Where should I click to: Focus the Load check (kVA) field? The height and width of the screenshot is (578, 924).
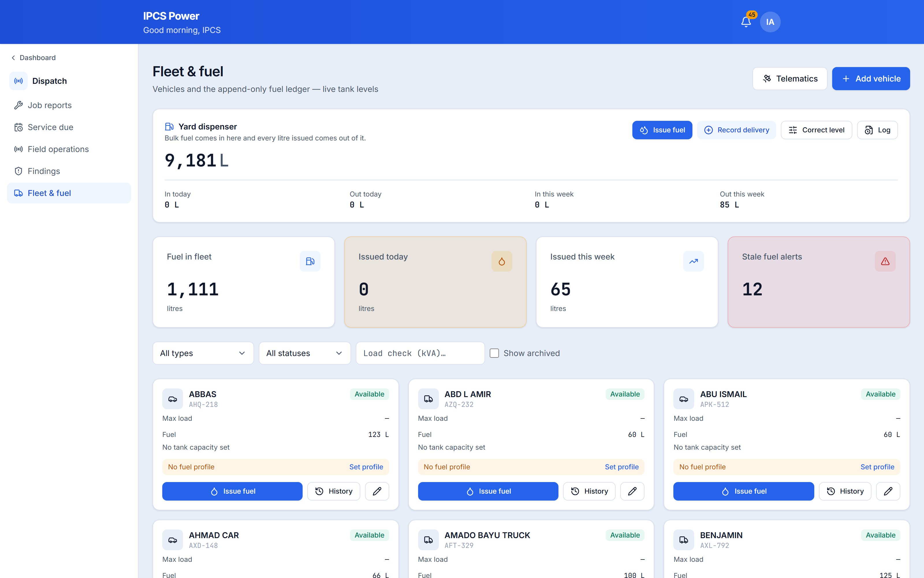tap(420, 353)
